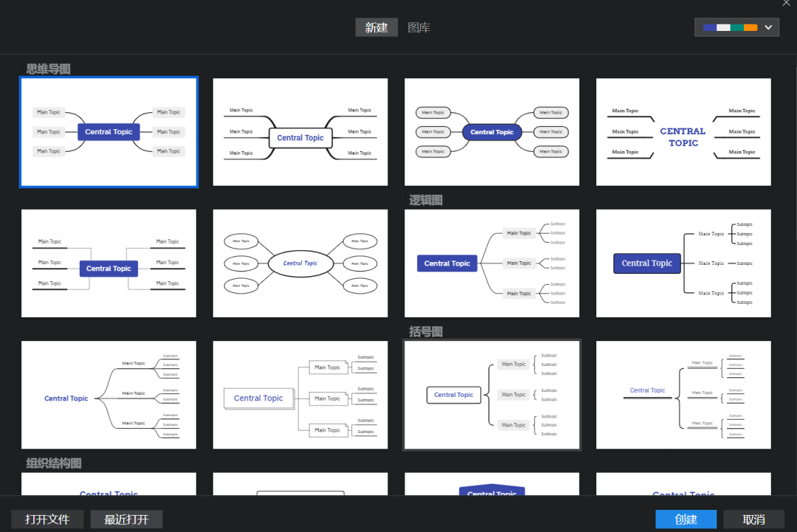
Task: Pick the first brace map template under 括号图
Action: point(491,395)
